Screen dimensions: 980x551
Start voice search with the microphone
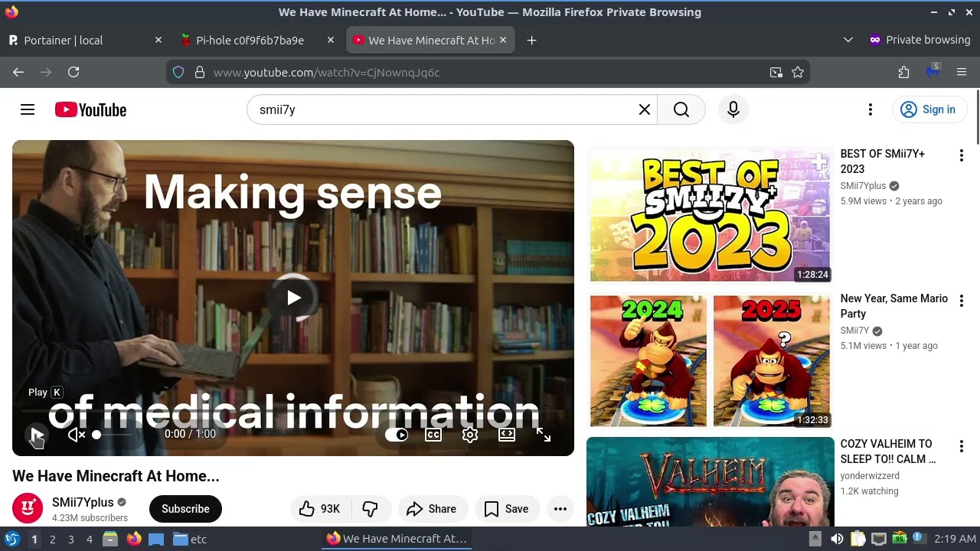[x=733, y=109]
